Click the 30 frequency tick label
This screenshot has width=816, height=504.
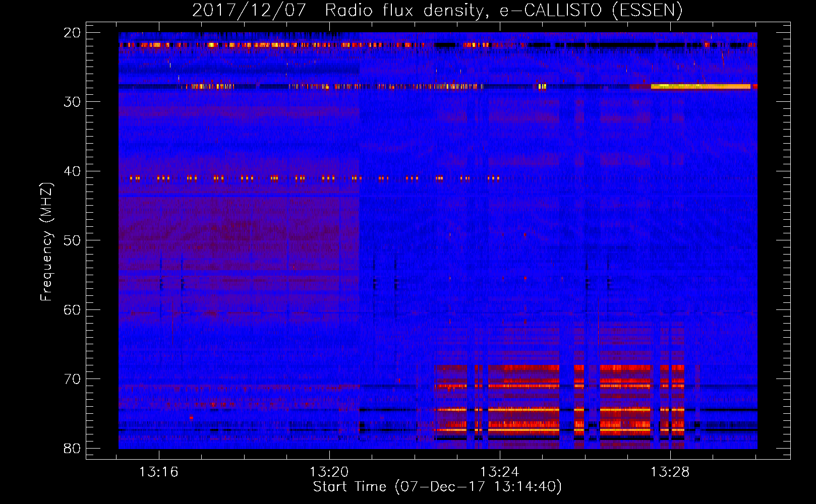click(72, 102)
